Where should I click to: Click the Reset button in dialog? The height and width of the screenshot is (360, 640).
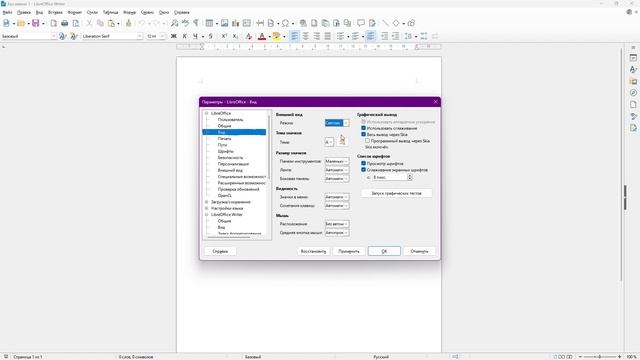tap(313, 251)
